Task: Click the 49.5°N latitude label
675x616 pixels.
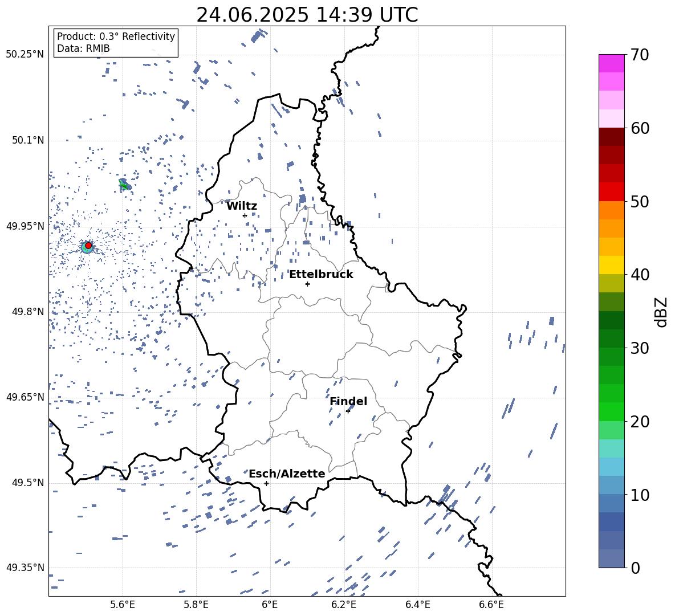Action: [27, 483]
